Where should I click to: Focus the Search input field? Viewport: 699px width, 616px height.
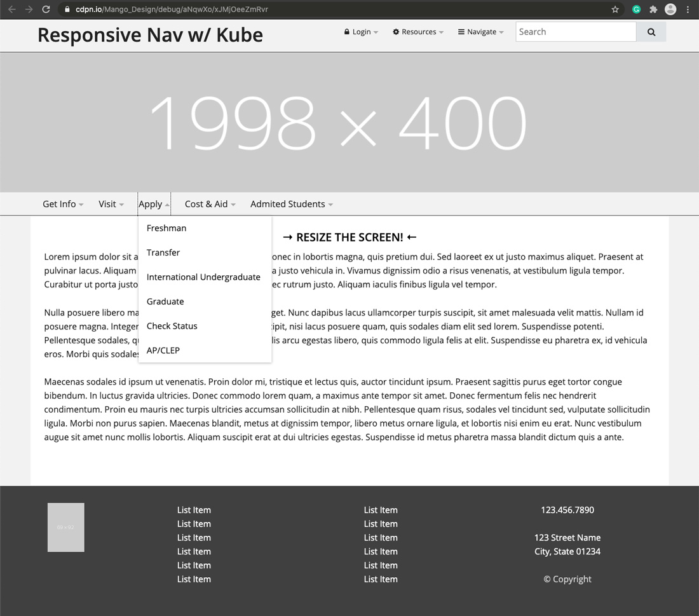click(x=576, y=32)
